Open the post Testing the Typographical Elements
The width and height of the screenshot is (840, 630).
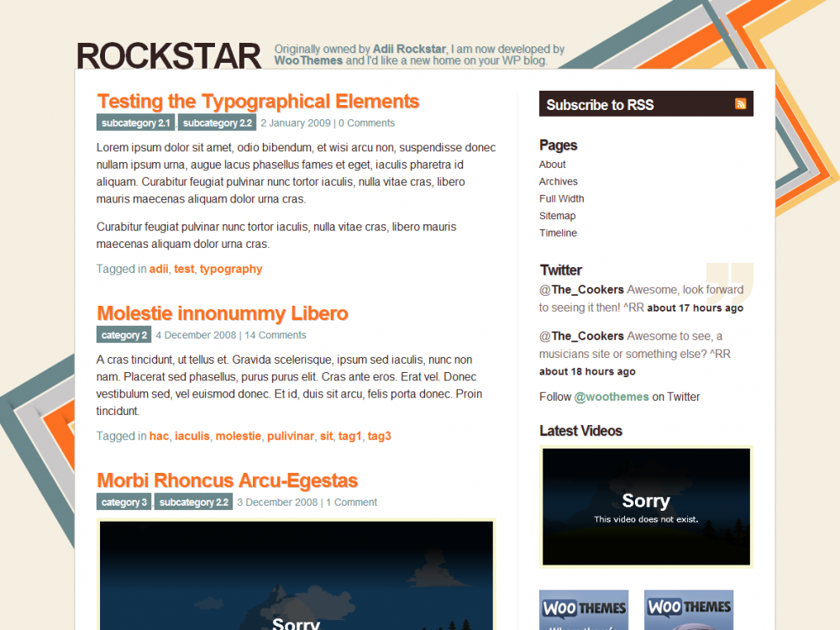[x=258, y=102]
